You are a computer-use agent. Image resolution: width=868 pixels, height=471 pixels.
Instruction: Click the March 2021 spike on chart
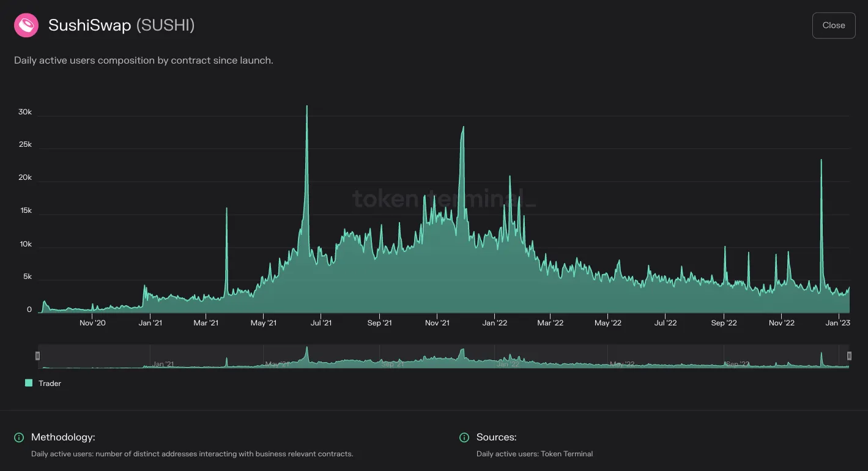pos(226,209)
